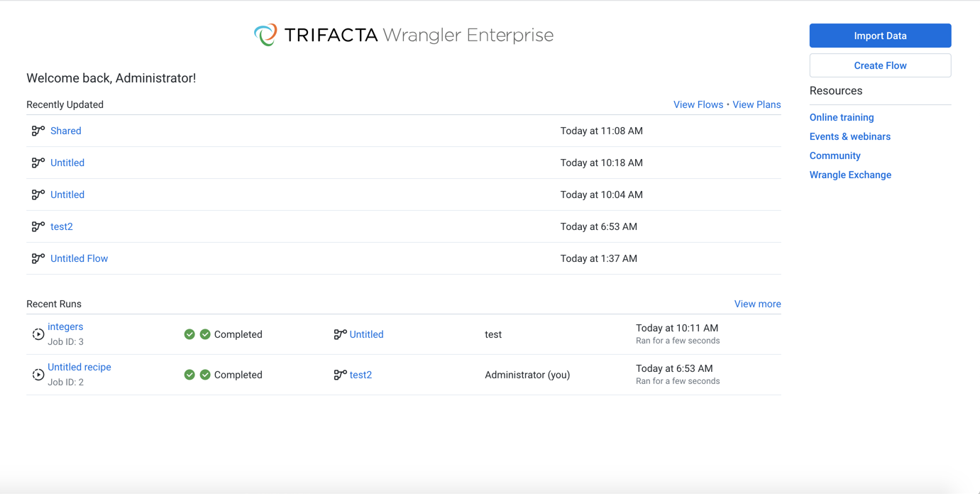The width and height of the screenshot is (980, 494).
Task: Click the 'test' user name
Action: (x=493, y=334)
